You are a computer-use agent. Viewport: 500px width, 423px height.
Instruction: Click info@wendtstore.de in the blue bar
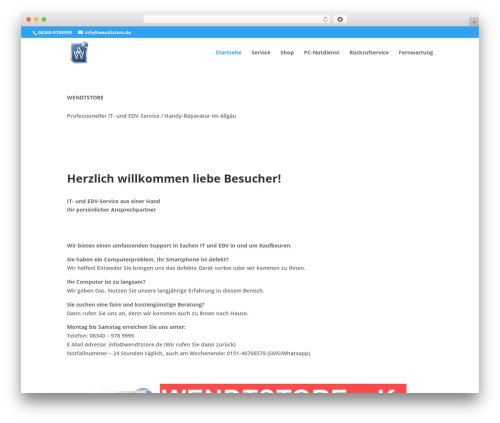click(107, 33)
